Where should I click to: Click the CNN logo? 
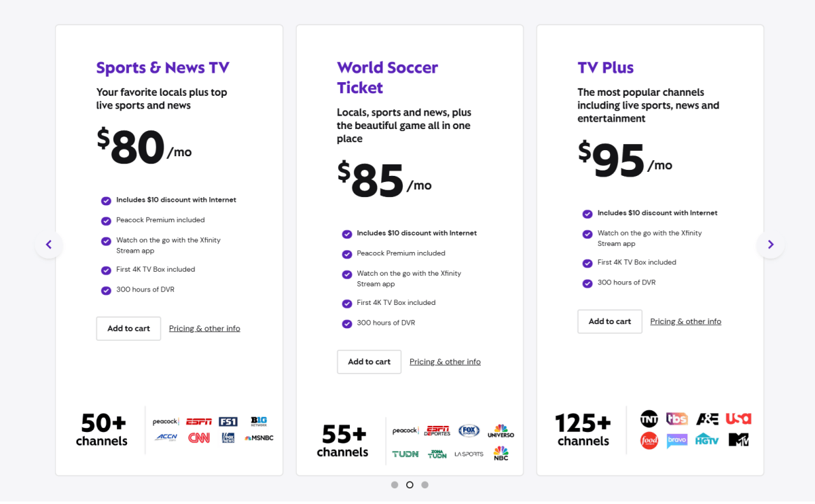(x=199, y=437)
